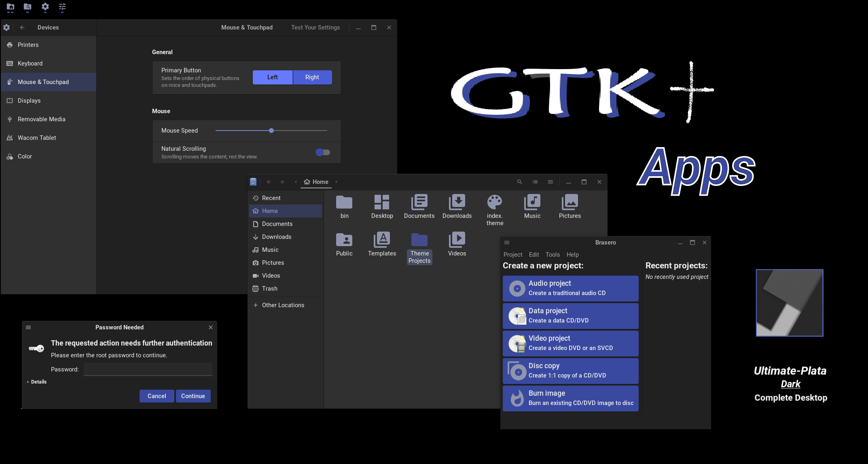Screen dimensions: 868x464
Task: Open Downloads in Files sidebar
Action: (286, 237)
